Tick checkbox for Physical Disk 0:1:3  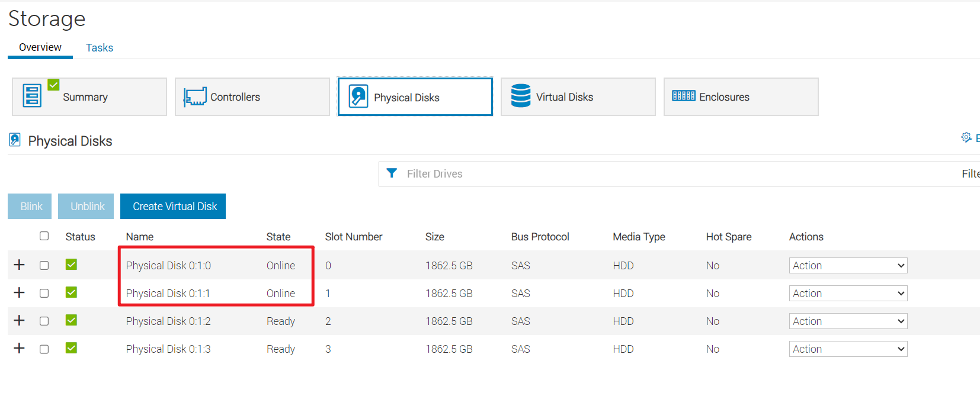[44, 349]
